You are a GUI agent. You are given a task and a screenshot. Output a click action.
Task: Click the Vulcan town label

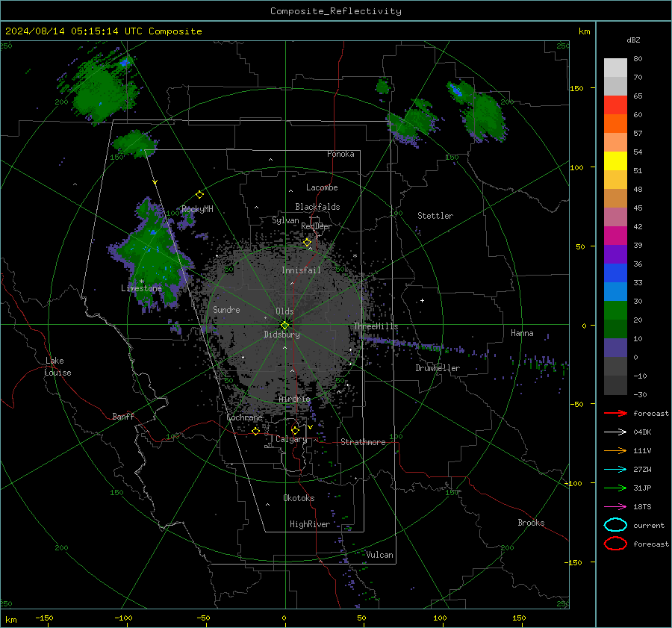[380, 555]
